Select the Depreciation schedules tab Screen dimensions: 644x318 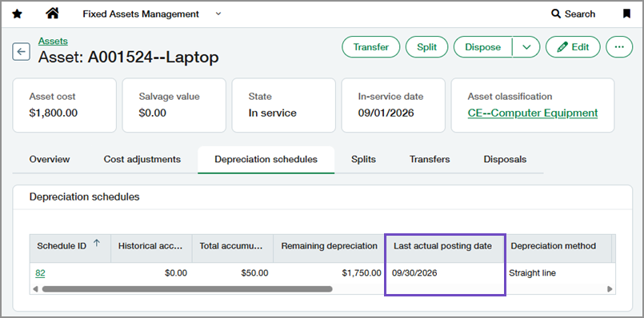click(x=266, y=159)
